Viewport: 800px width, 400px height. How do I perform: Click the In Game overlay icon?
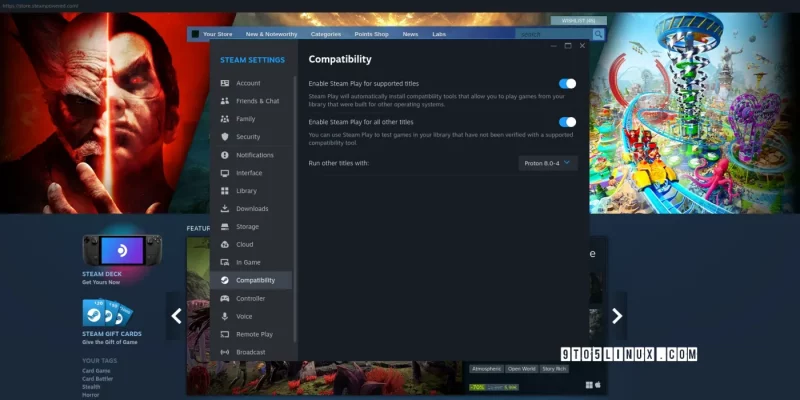[224, 262]
